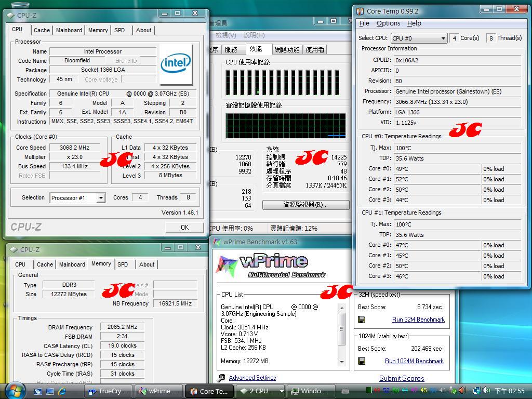Click the save icon for 32M score
The width and height of the screenshot is (532, 399).
[x=362, y=320]
